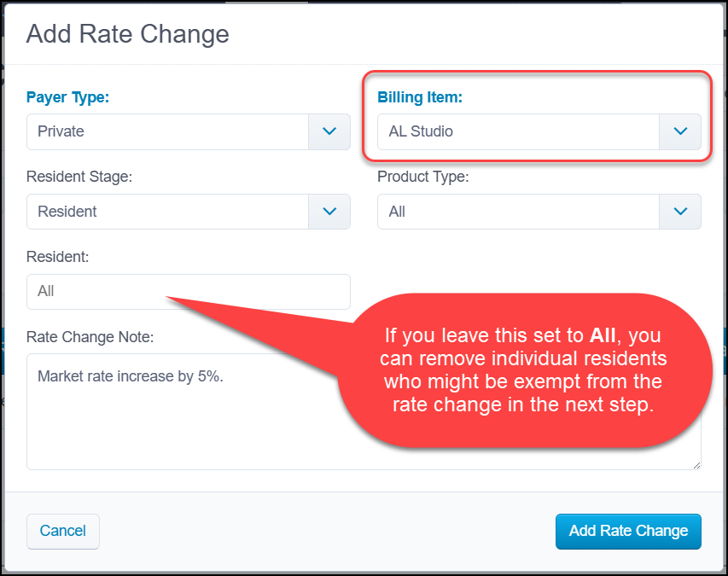Click the note textarea resize handle
This screenshot has width=728, height=576.
pos(696,466)
